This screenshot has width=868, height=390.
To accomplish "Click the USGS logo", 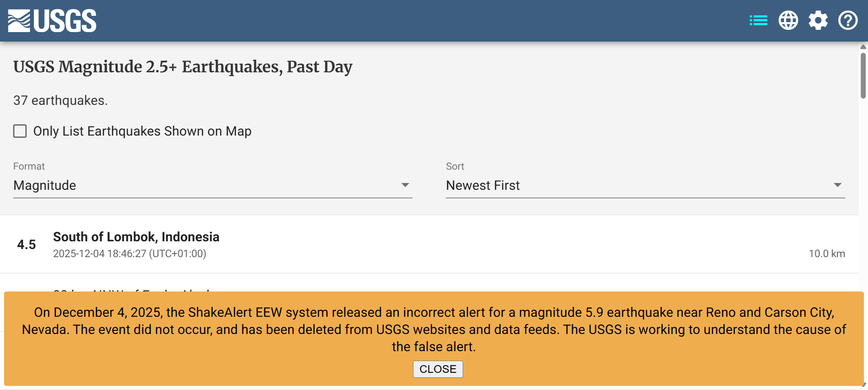I will coord(52,21).
